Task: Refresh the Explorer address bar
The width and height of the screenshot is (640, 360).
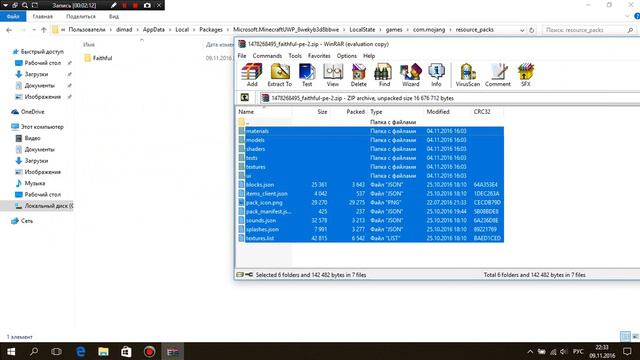Action: click(x=531, y=30)
